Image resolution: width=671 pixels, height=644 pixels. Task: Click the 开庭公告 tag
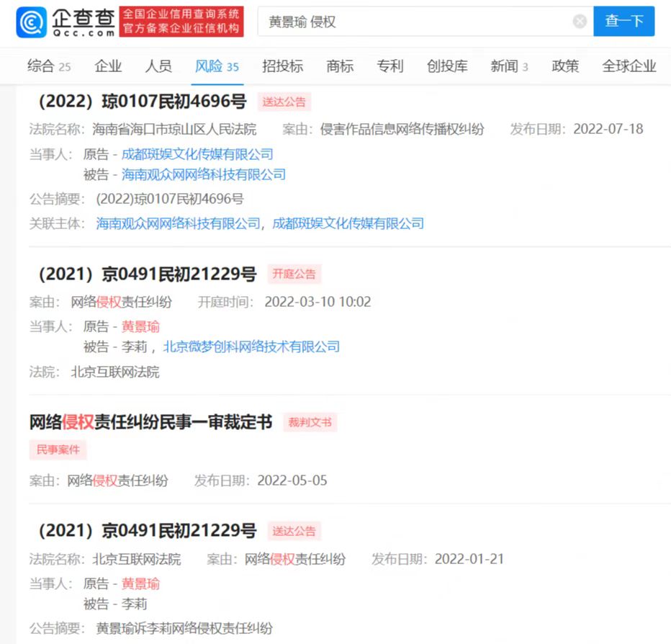click(x=294, y=274)
